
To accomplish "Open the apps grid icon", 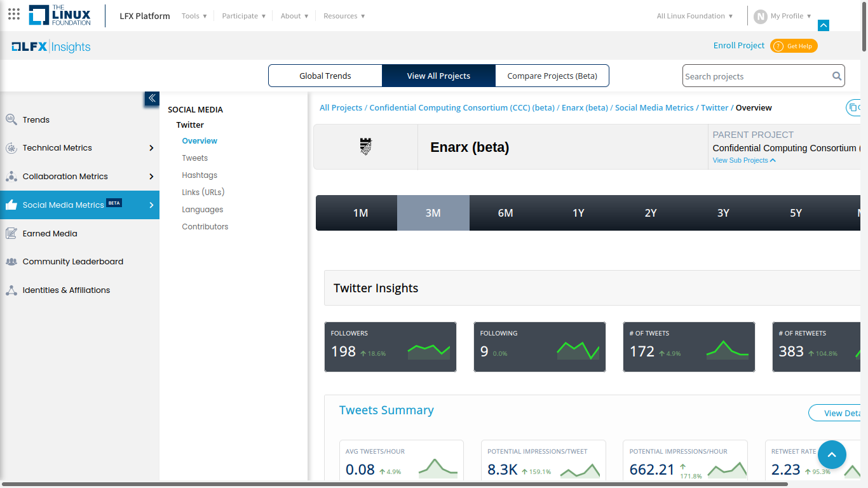I will pyautogui.click(x=14, y=14).
